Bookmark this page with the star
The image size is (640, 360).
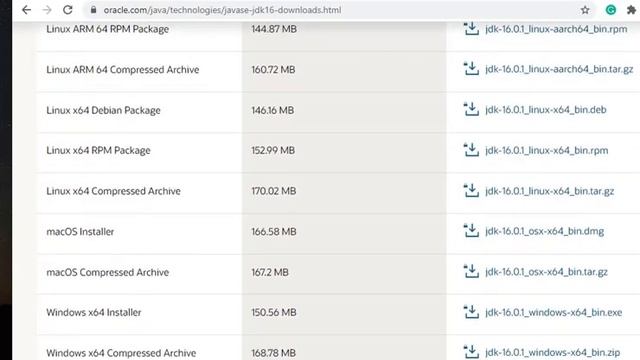coord(585,10)
